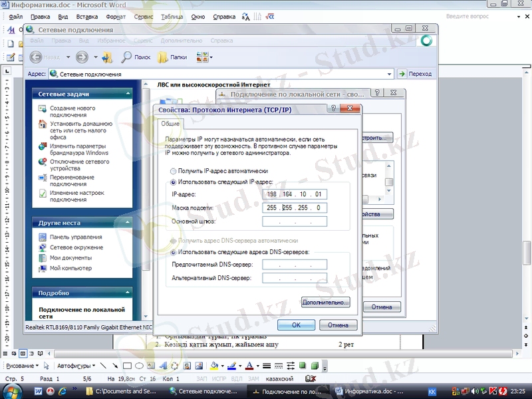Viewport: 532px width, 399px height.
Task: Open the Формат menu in Word
Action: click(x=116, y=15)
